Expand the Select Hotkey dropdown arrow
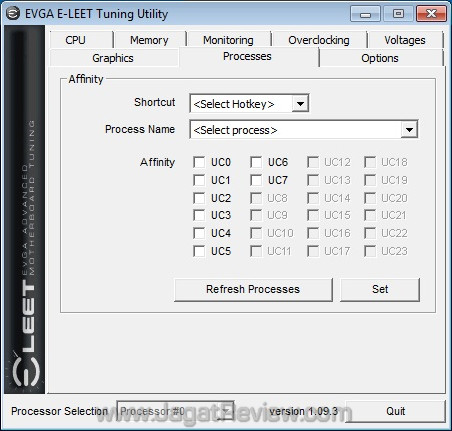This screenshot has height=431, width=452. (x=300, y=104)
